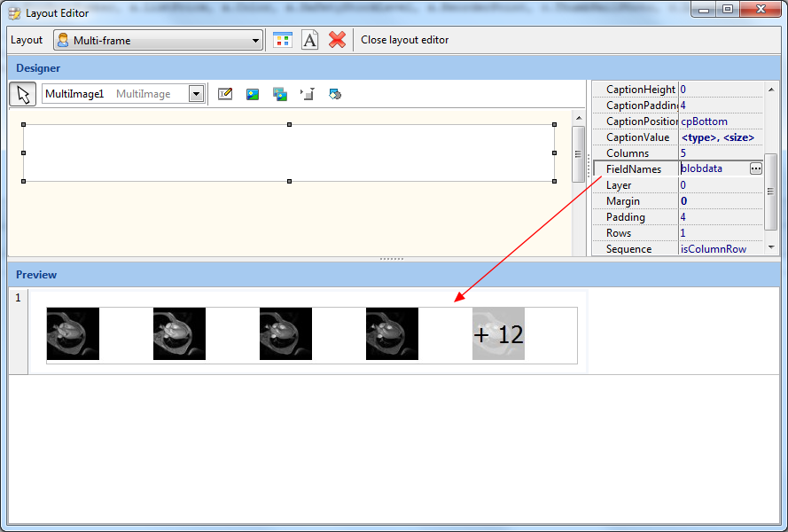Select the single image tool icon
Image resolution: width=788 pixels, height=532 pixels.
click(253, 94)
